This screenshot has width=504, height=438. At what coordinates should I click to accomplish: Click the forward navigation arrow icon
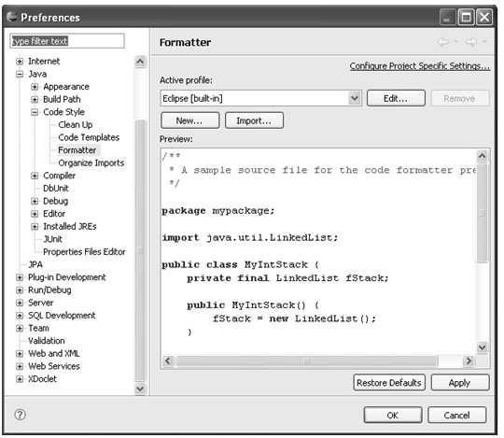click(x=471, y=42)
